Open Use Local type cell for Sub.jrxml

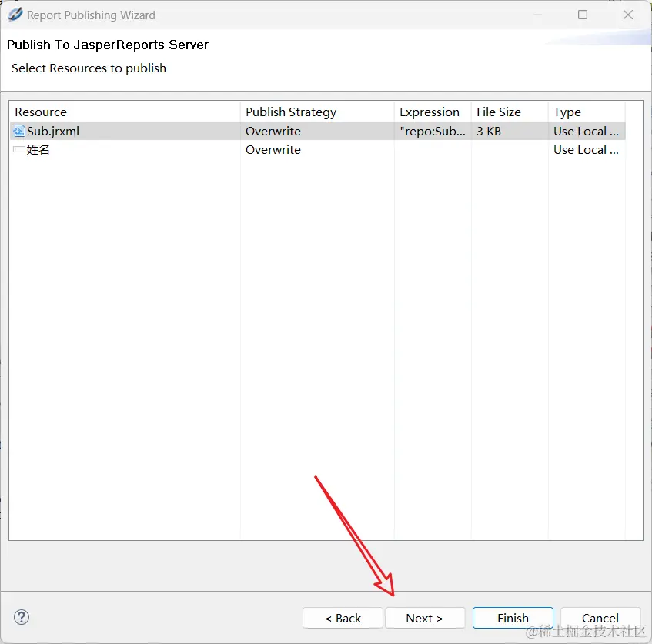[587, 132]
